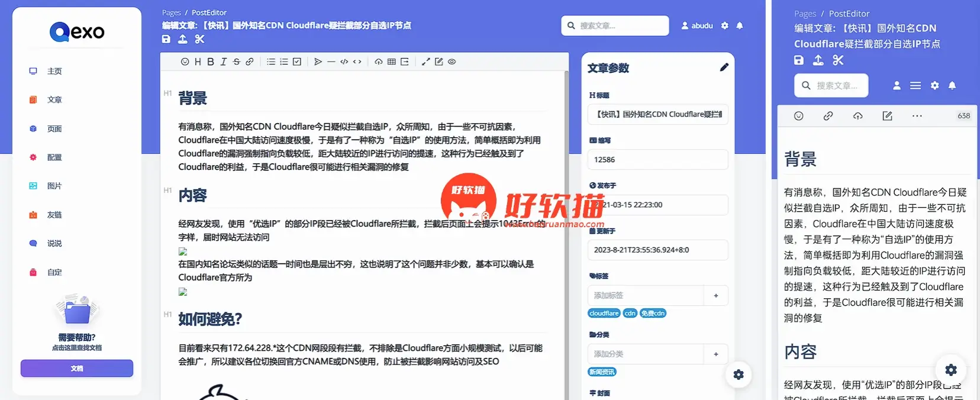Open the floating settings gear in mobile view
Viewport: 980px width, 400px height.
[x=951, y=370]
